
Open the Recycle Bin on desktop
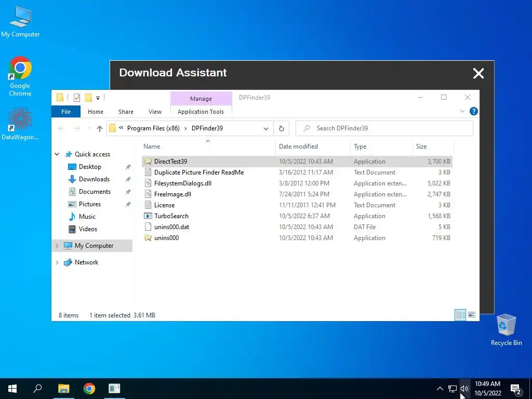[x=506, y=330]
